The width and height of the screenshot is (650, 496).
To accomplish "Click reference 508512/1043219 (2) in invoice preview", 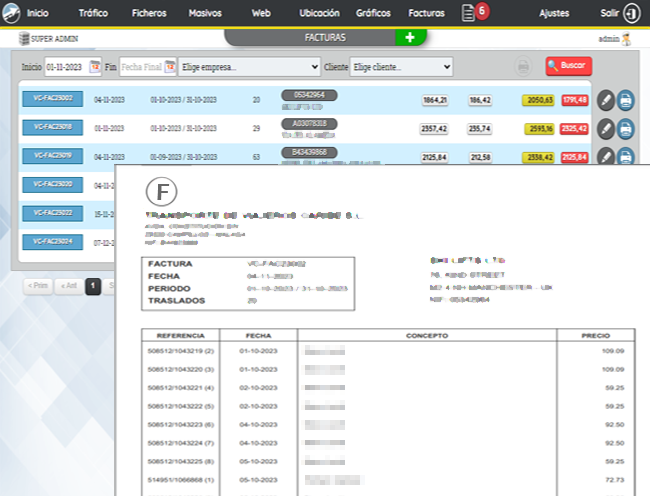I will 181,351.
